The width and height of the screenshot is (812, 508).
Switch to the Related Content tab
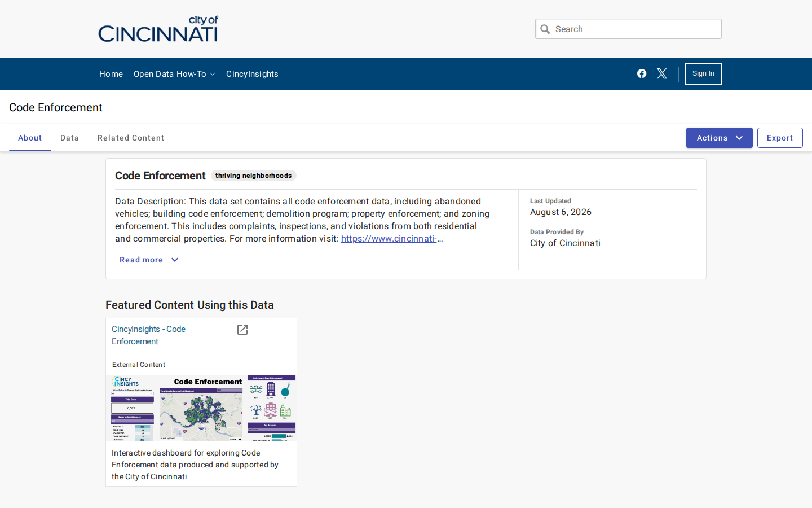pyautogui.click(x=131, y=138)
